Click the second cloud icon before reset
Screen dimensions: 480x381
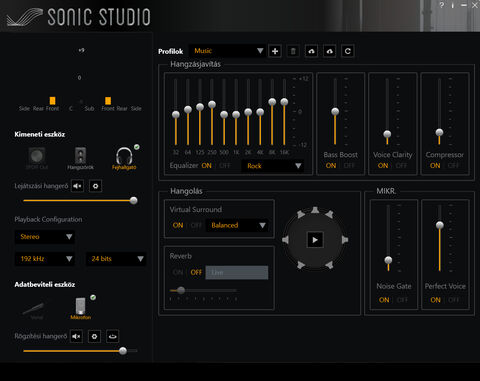[329, 51]
